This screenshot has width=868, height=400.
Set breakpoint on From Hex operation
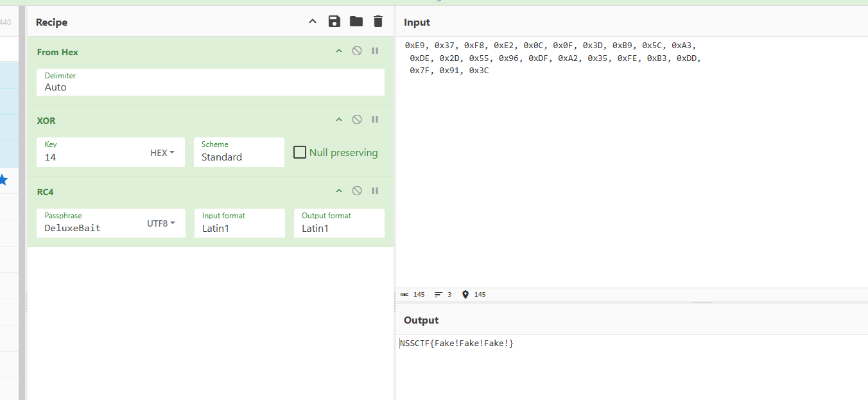tap(375, 51)
